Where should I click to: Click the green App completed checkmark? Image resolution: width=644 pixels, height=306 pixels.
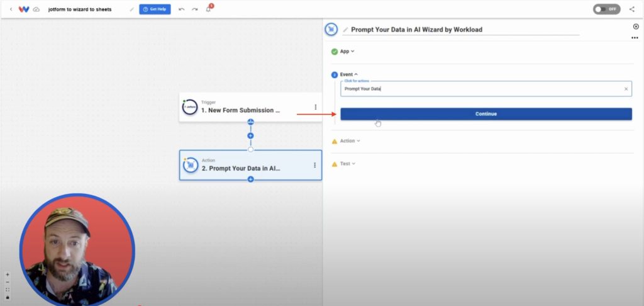[x=335, y=52]
